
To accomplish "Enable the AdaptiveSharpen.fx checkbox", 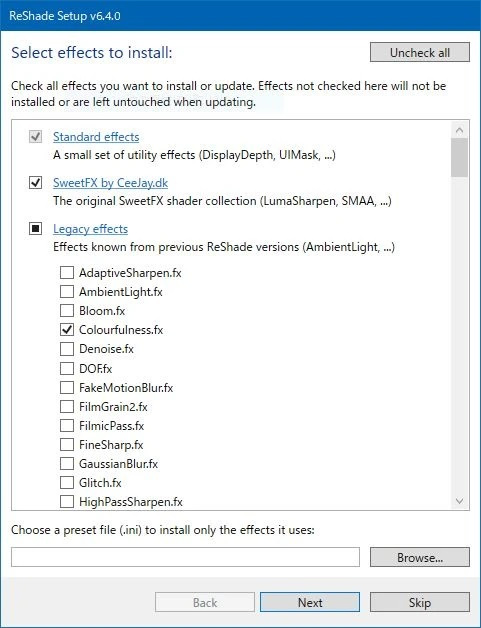I will [x=67, y=273].
